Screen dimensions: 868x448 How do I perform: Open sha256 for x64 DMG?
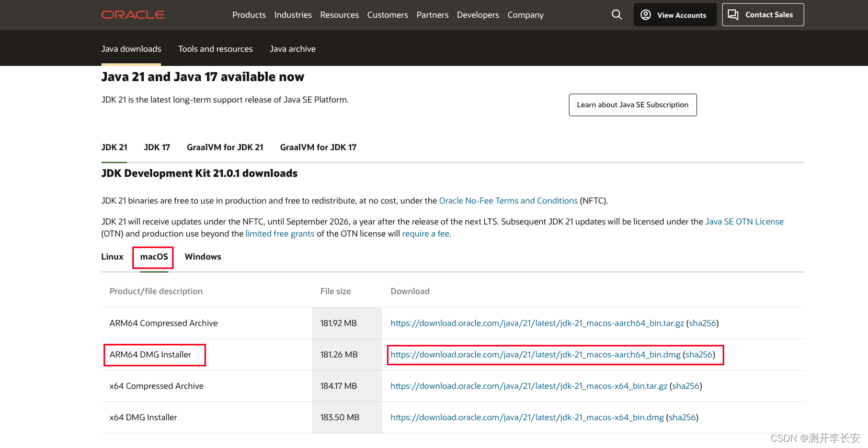(682, 417)
